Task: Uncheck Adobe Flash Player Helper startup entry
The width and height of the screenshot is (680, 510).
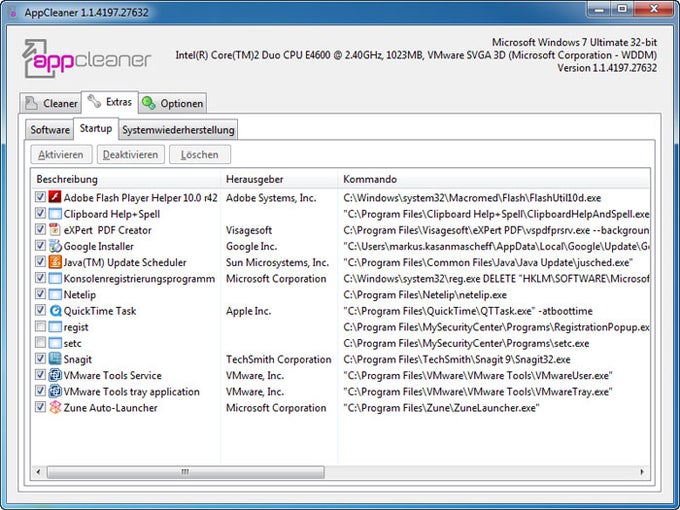Action: pos(40,197)
